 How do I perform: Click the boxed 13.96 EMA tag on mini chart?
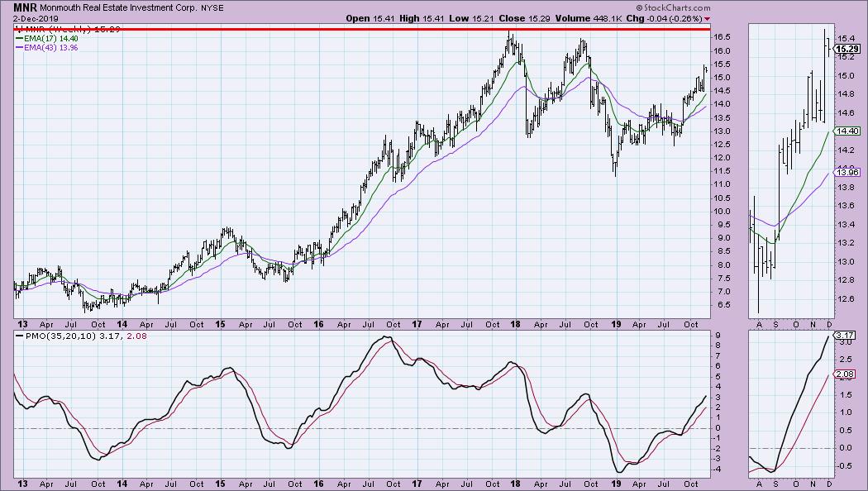847,173
